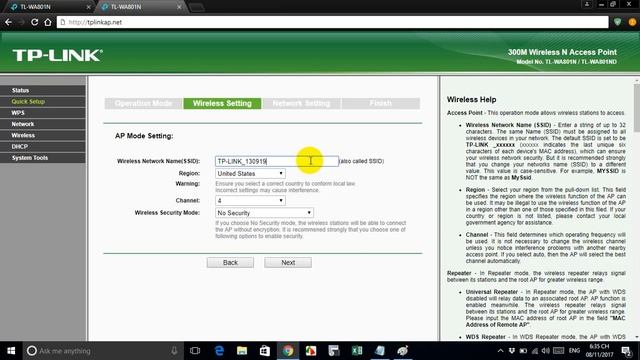640x360 pixels.
Task: Reload the page with the refresh icon
Action: coord(34,22)
